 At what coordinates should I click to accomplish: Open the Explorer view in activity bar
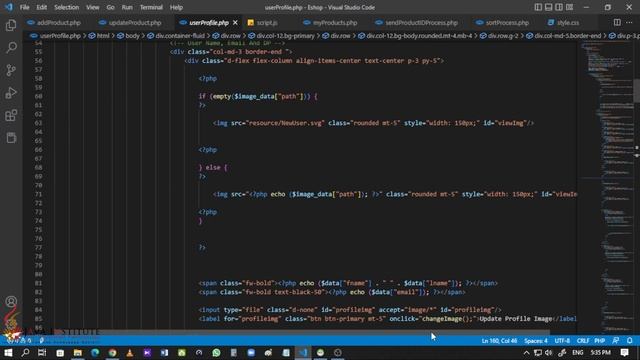(x=11, y=25)
